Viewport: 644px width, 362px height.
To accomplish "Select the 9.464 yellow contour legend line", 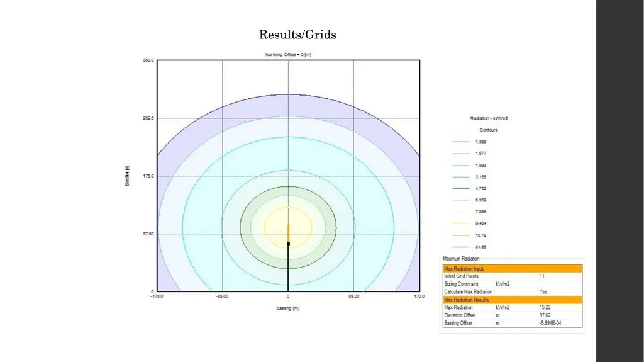I will click(461, 223).
